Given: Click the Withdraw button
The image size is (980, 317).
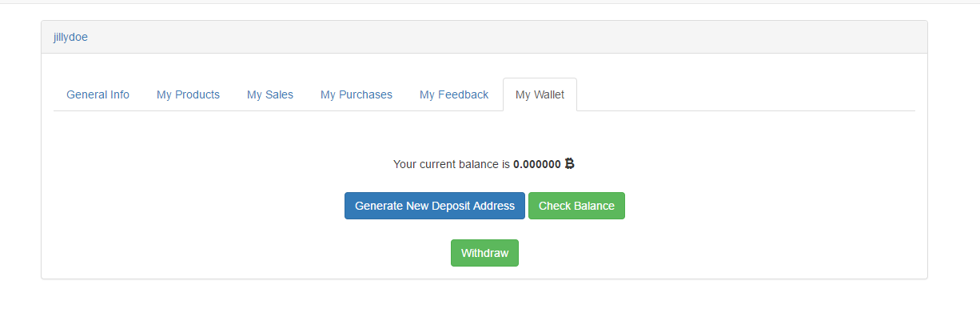Looking at the screenshot, I should point(484,253).
